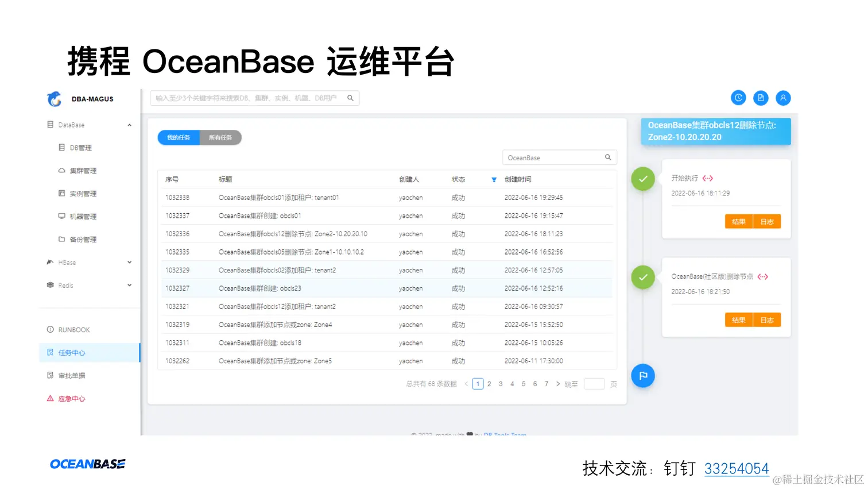Select task row 1032321 添加租户 tanant2
This screenshot has width=868, height=489.
(387, 306)
